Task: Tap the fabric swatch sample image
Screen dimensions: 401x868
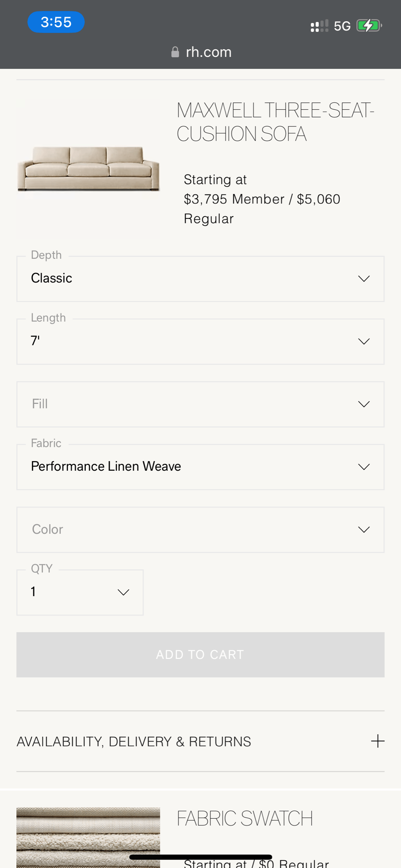Action: tap(88, 837)
